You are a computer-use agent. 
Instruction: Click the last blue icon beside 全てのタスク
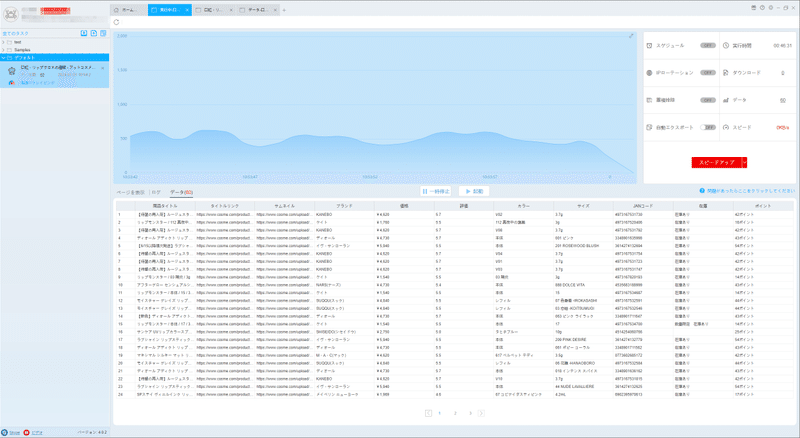pos(103,33)
